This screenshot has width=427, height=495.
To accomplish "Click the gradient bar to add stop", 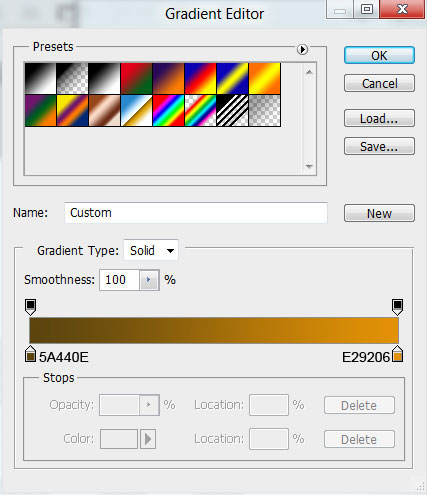I will (x=214, y=330).
